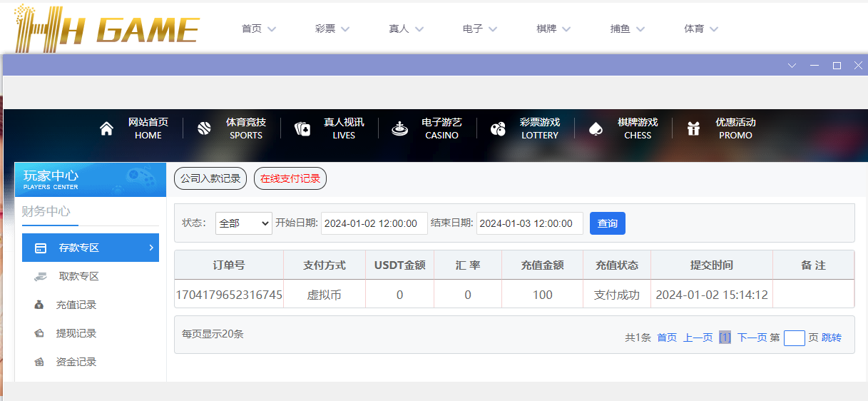Click the 跳转 jump link

(831, 337)
